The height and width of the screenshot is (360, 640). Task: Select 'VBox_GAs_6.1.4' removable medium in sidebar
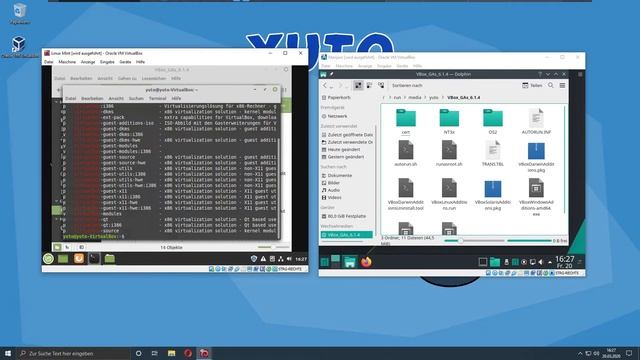[347, 235]
